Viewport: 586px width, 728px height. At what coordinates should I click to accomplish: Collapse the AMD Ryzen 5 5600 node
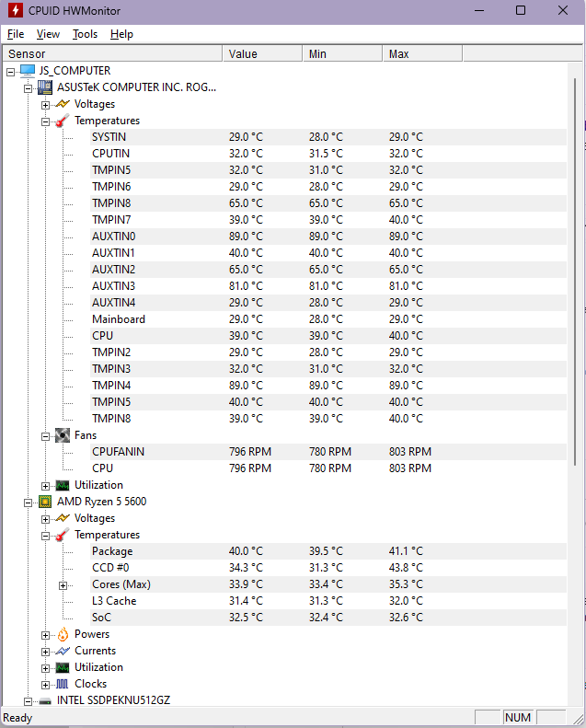tap(28, 503)
